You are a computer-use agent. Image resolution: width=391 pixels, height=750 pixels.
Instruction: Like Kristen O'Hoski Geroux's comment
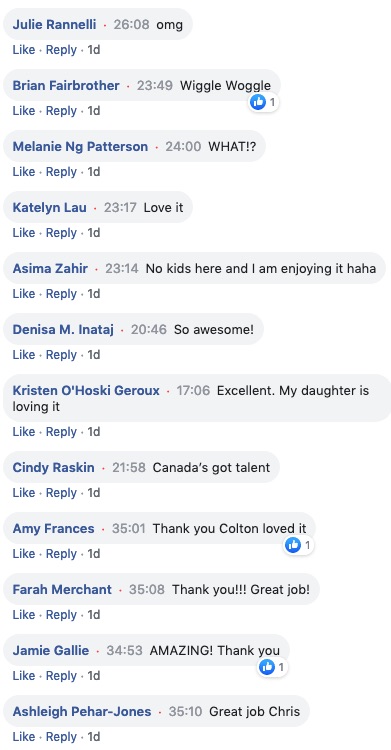click(x=24, y=432)
